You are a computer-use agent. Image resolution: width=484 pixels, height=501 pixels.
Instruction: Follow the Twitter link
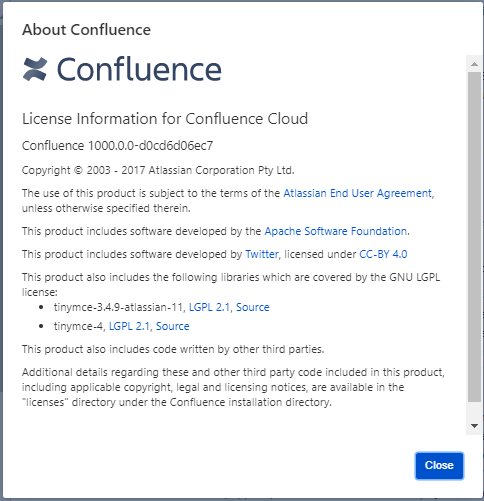coord(262,254)
